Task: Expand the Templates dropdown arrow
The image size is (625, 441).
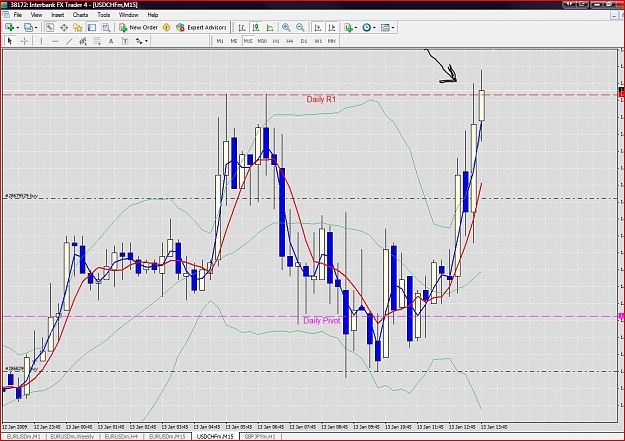Action: click(393, 28)
